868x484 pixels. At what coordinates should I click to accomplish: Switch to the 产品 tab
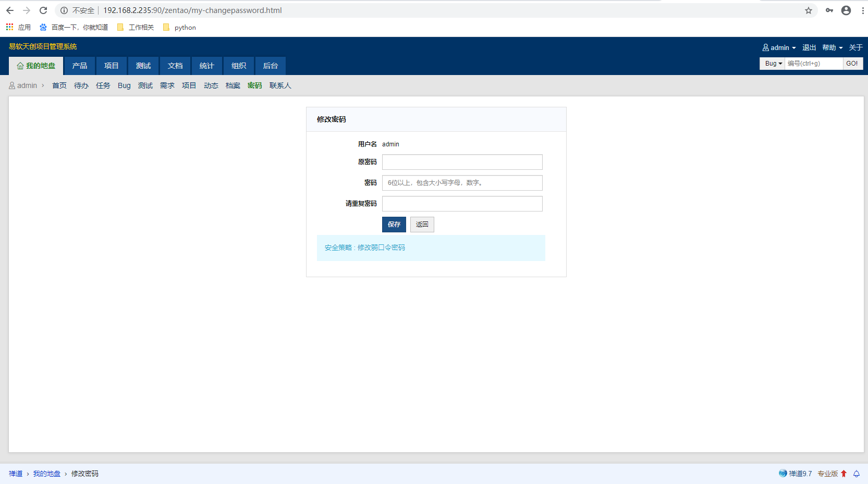click(80, 66)
